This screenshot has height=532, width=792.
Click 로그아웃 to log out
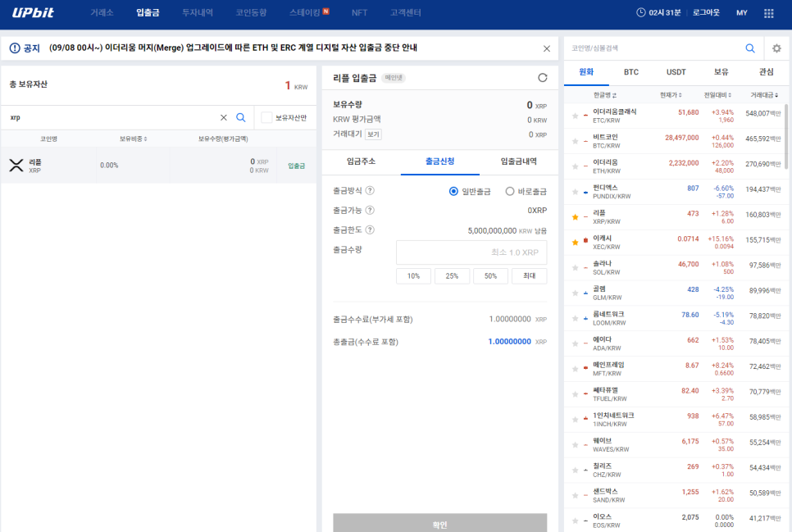tap(706, 12)
